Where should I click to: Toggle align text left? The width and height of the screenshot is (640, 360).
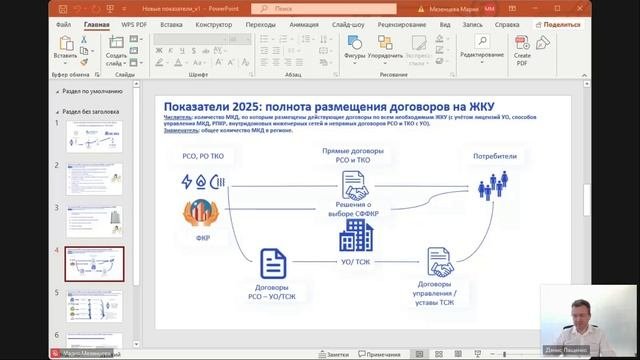[264, 62]
